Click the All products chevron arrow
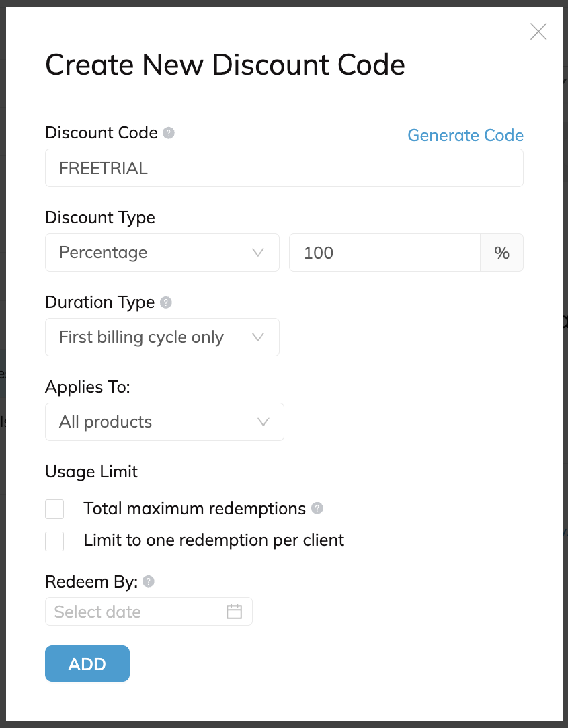The image size is (568, 728). coord(263,422)
